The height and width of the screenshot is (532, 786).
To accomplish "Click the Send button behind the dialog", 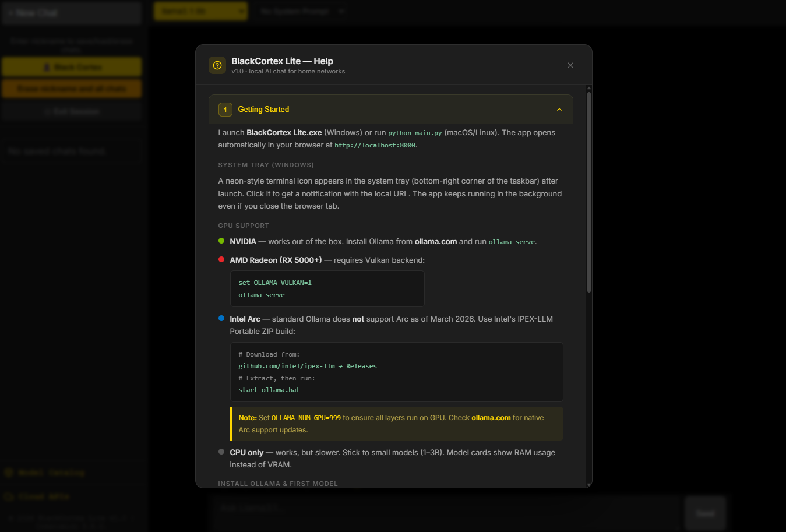I will (x=706, y=513).
